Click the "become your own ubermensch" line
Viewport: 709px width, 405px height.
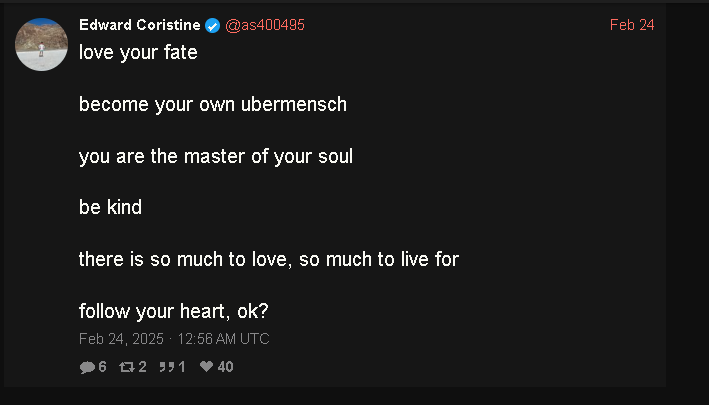pyautogui.click(x=213, y=104)
